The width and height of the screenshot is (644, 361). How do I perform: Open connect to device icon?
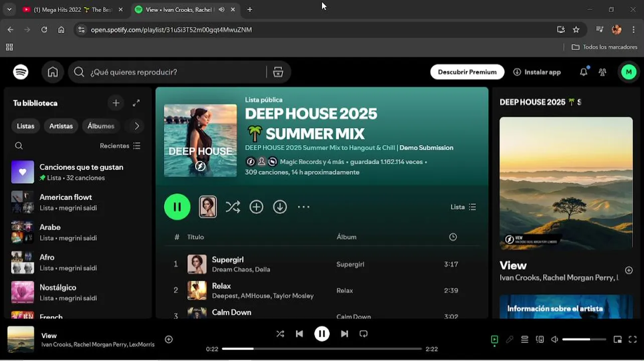coord(540,339)
